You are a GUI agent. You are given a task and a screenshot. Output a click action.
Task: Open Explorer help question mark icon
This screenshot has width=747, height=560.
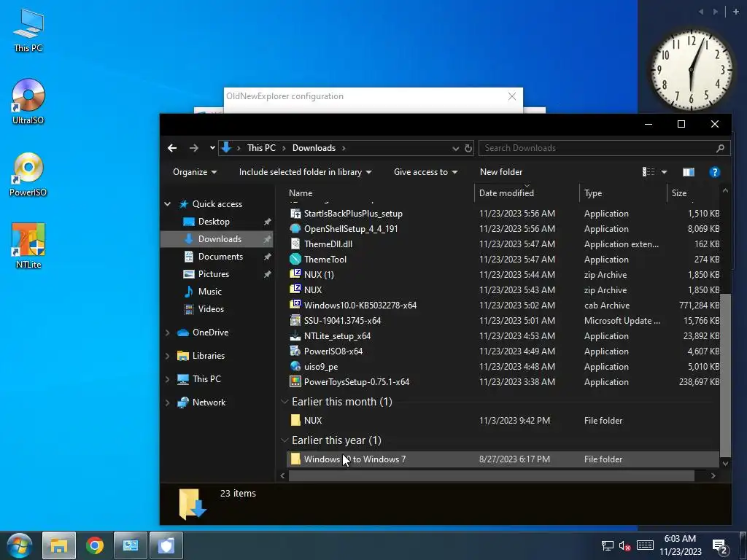pos(714,172)
